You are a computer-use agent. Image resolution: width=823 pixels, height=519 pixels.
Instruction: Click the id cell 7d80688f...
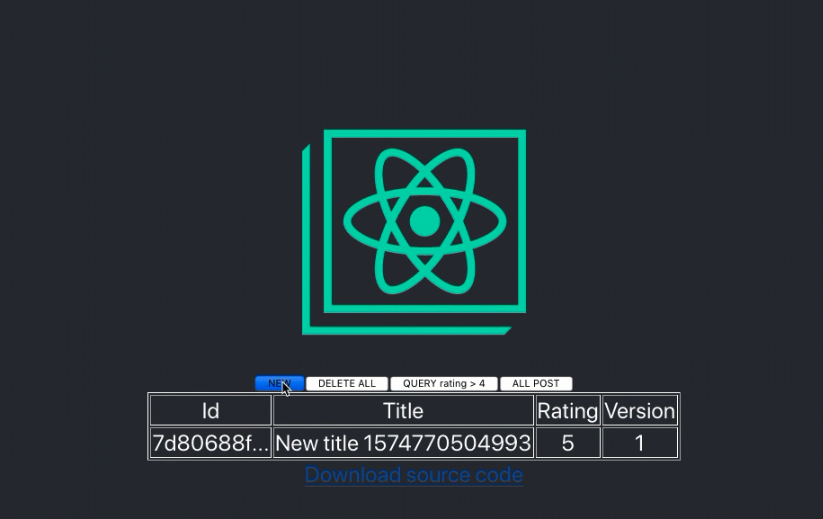coord(210,443)
